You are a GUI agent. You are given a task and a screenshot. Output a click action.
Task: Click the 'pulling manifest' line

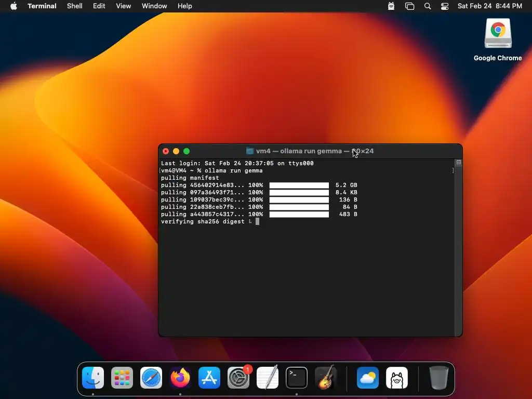click(190, 178)
